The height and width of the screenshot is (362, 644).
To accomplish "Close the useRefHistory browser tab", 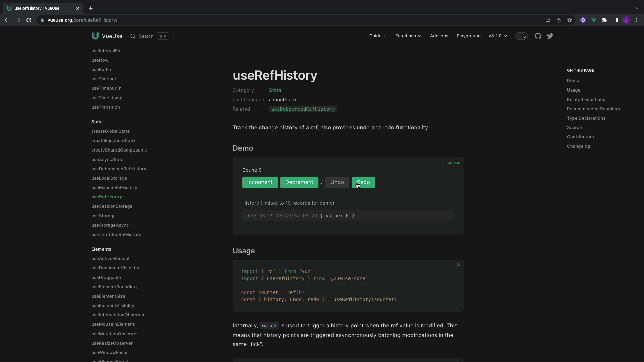I will (x=78, y=8).
